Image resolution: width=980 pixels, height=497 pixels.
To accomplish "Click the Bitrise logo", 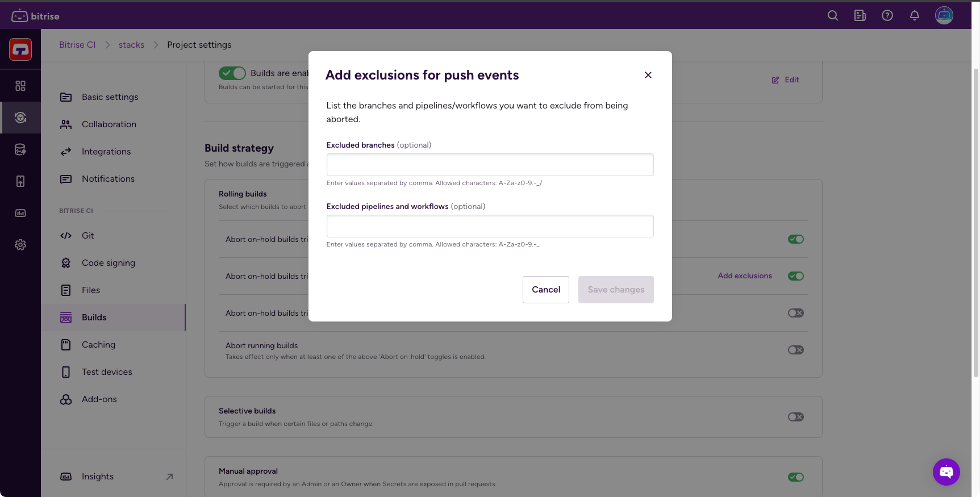I will click(x=36, y=16).
